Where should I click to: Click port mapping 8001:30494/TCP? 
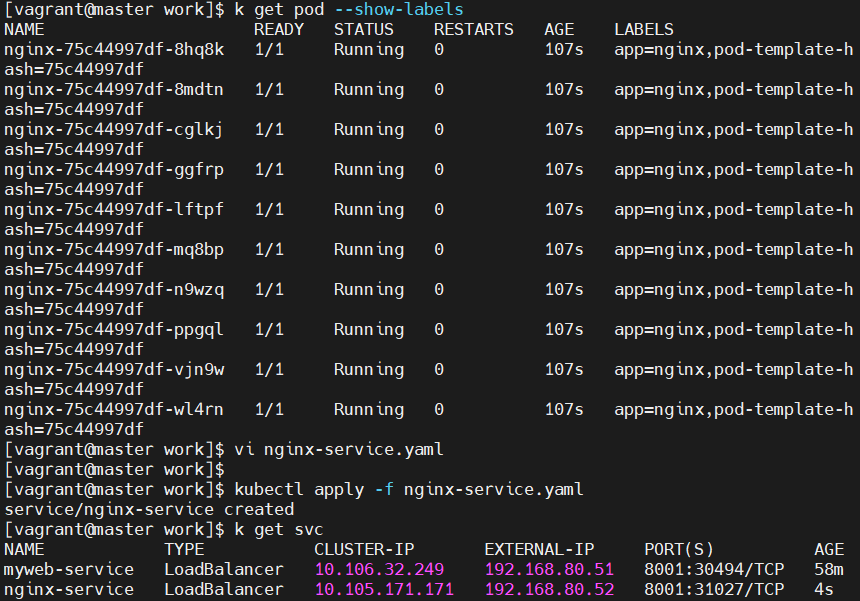pos(714,570)
